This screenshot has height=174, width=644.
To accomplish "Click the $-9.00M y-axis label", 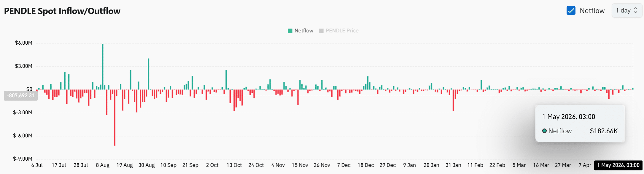I will pos(23,159).
